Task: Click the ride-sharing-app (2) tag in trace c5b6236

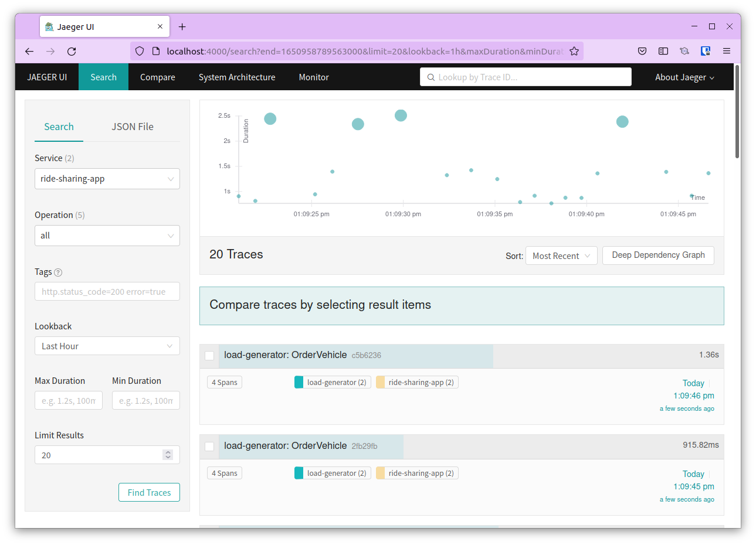Action: [417, 383]
